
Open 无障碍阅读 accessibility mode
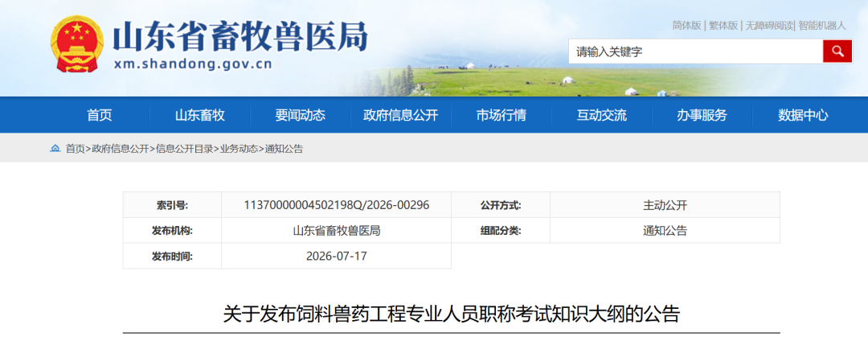tap(769, 26)
